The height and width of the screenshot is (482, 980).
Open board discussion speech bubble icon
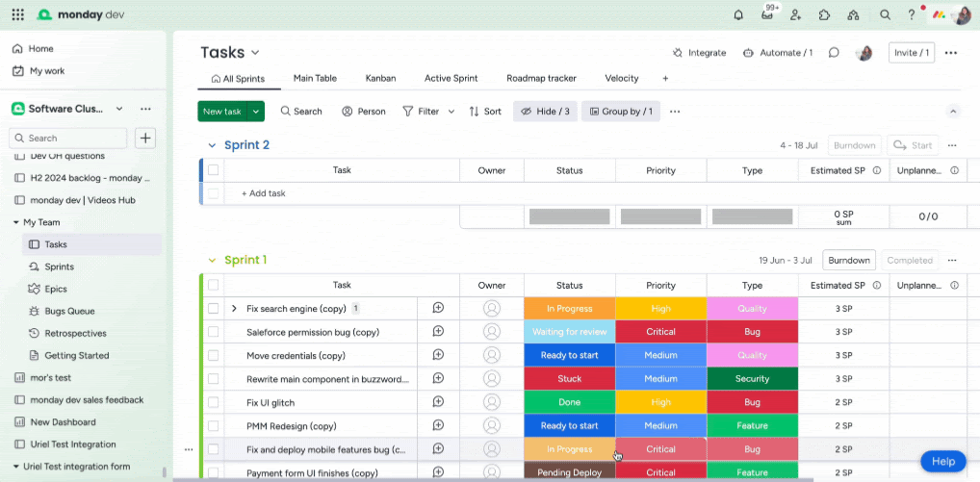[x=834, y=53]
